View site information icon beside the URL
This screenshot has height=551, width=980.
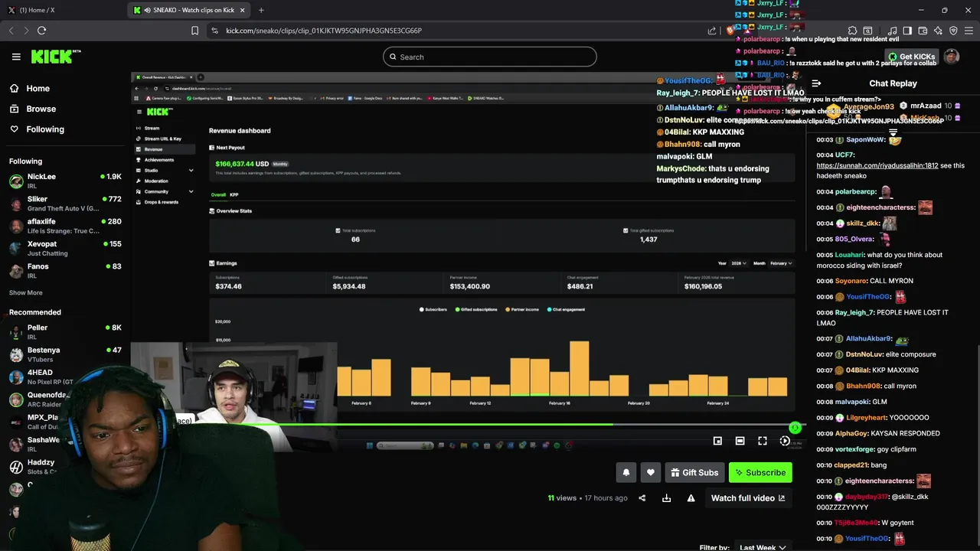pos(214,31)
